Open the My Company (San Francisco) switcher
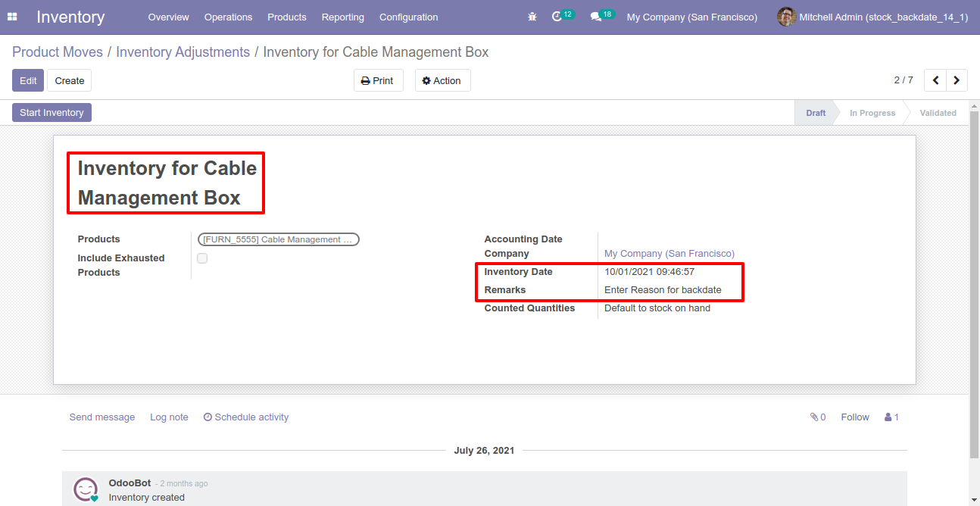 pos(691,17)
